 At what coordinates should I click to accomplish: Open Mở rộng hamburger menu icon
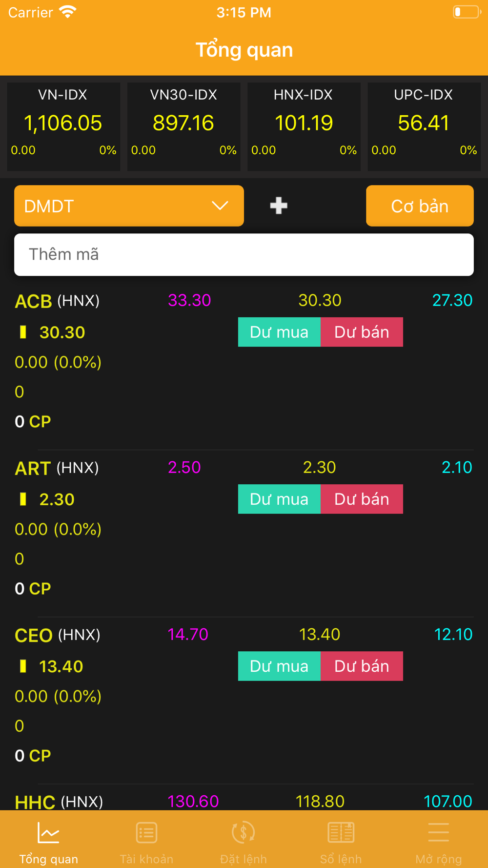pyautogui.click(x=438, y=833)
